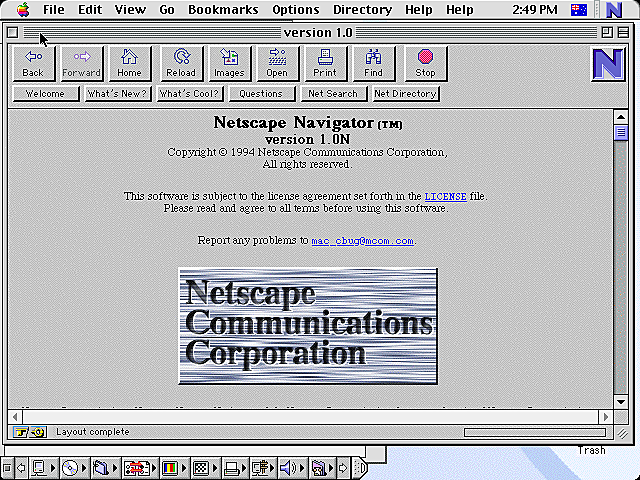The height and width of the screenshot is (480, 640).
Task: Expand the File Sharing control strip arrow
Action: tap(115, 468)
